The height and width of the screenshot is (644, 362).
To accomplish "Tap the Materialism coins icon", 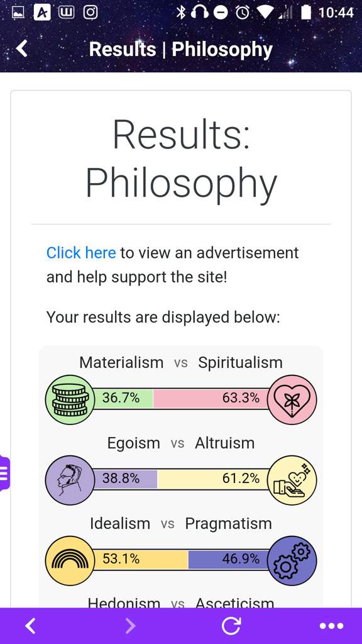I will tap(70, 399).
